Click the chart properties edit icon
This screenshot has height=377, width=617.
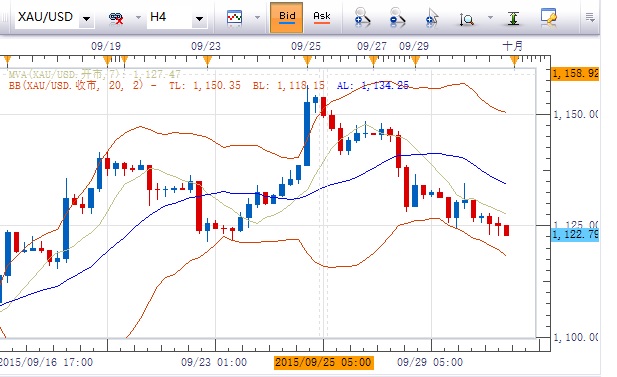[549, 18]
